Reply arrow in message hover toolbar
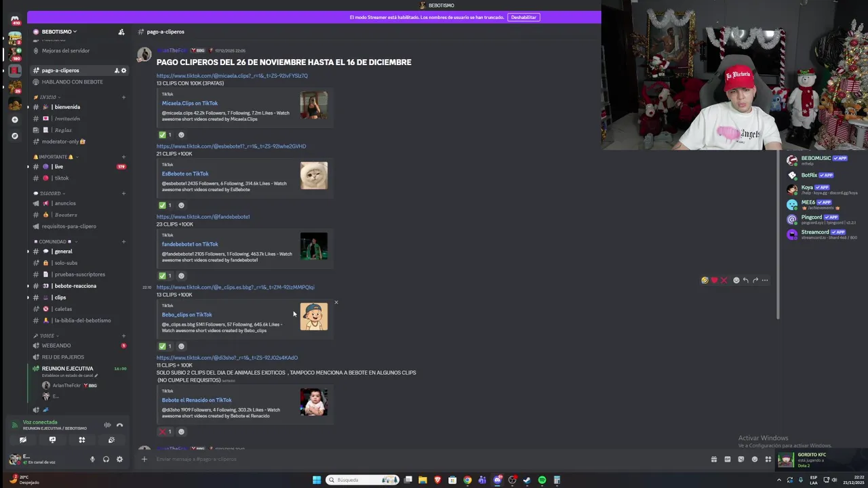 point(745,281)
